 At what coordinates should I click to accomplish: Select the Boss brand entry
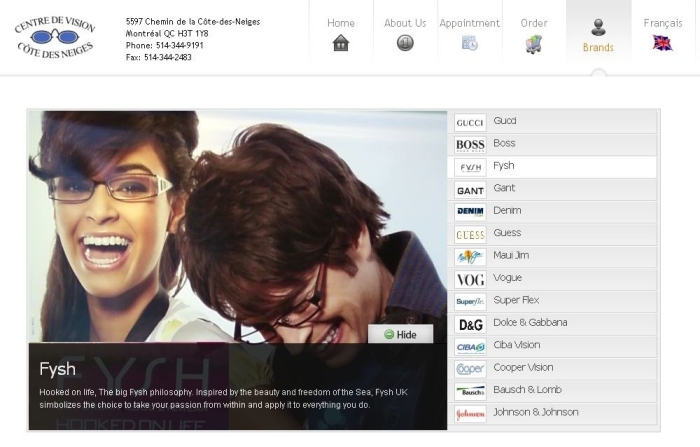(504, 144)
